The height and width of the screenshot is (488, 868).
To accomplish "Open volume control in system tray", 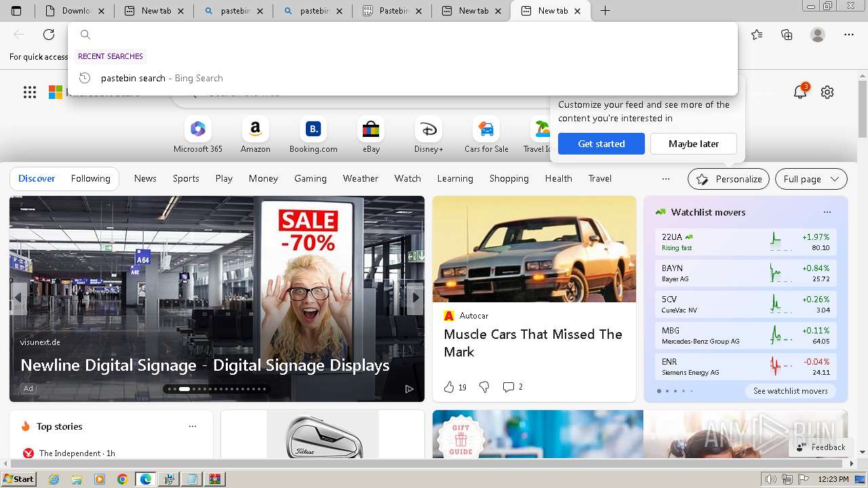I will pos(770,479).
